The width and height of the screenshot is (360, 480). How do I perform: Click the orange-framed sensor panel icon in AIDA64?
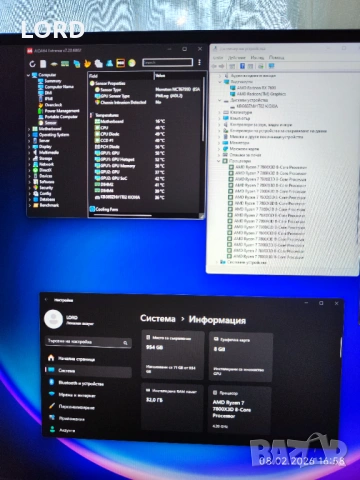coord(121,63)
